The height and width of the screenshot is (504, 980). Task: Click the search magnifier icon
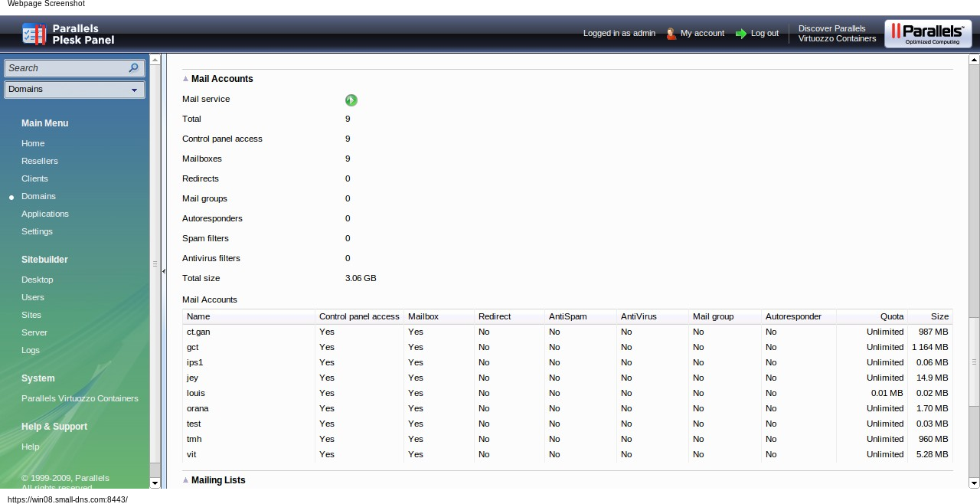[133, 68]
